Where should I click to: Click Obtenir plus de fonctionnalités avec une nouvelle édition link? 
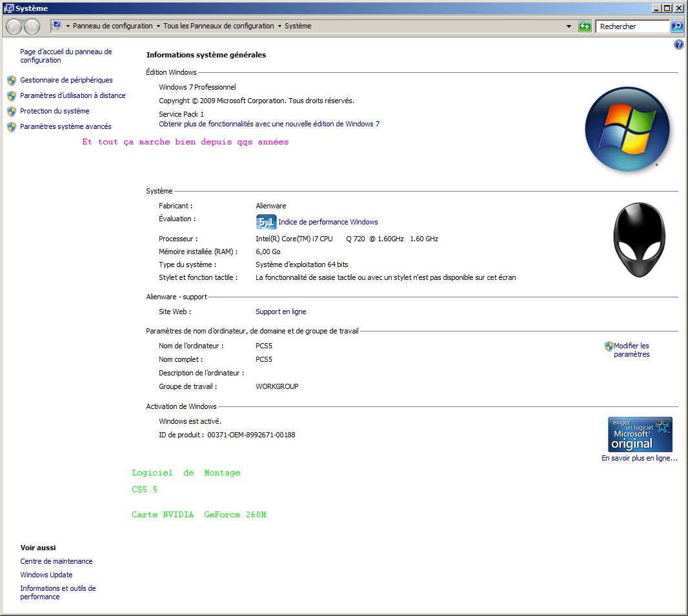[269, 124]
